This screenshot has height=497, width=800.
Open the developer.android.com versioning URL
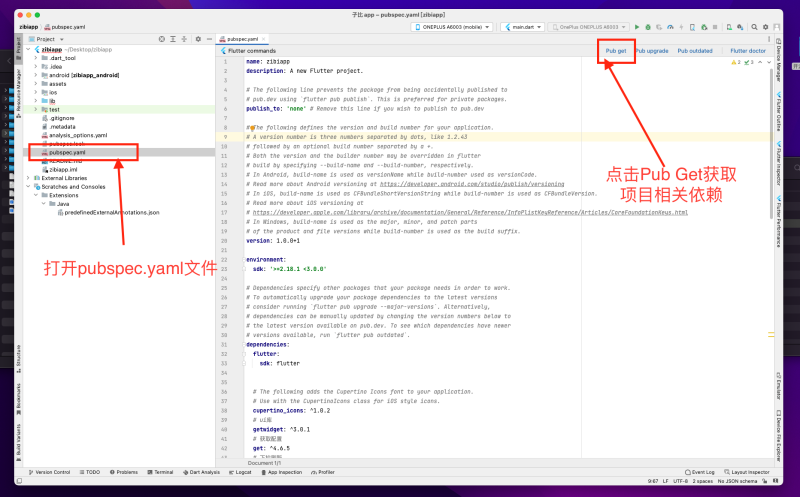(x=472, y=184)
